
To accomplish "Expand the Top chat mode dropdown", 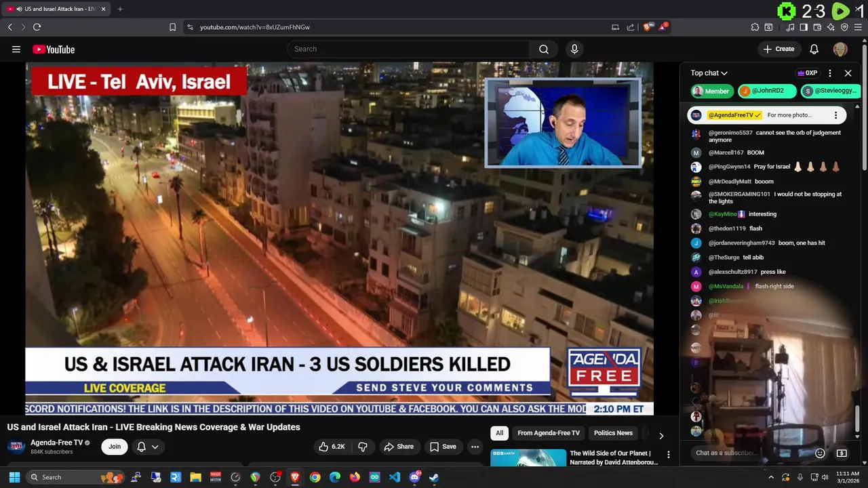I will coord(709,73).
